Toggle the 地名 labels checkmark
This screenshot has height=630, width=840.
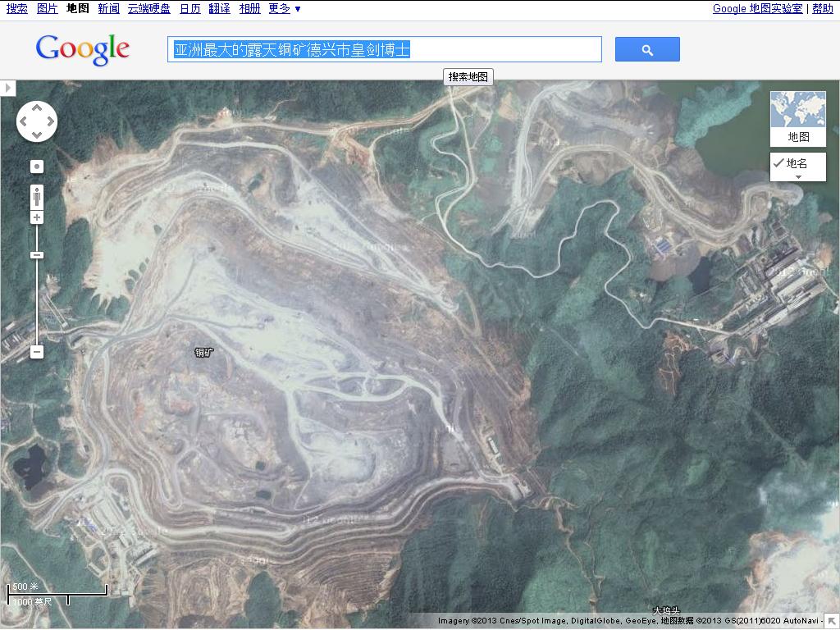tap(778, 163)
